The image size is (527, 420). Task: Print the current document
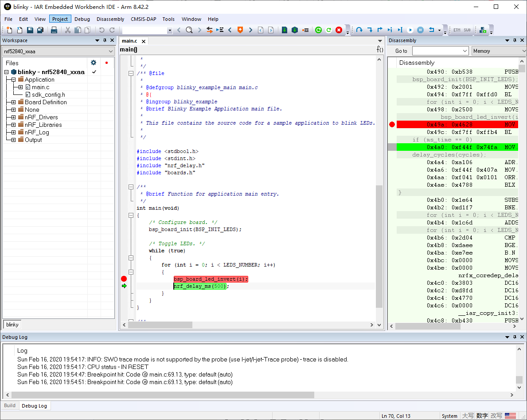(54, 30)
